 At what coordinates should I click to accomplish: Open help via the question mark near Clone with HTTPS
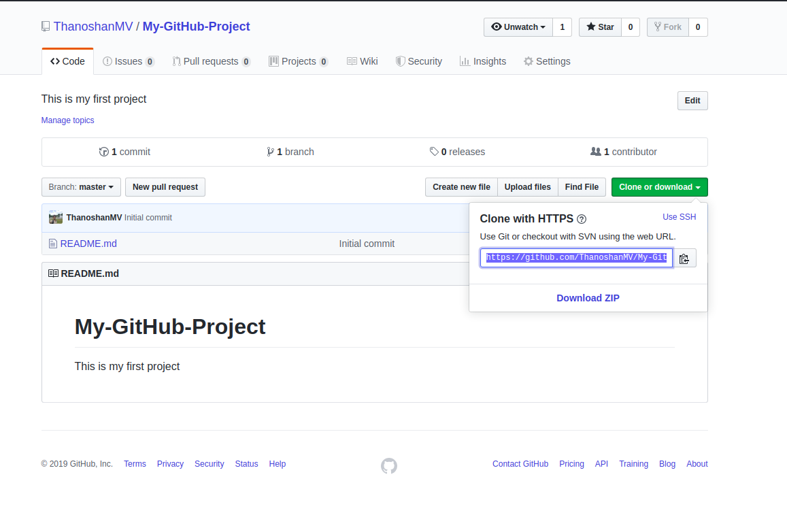coord(582,219)
